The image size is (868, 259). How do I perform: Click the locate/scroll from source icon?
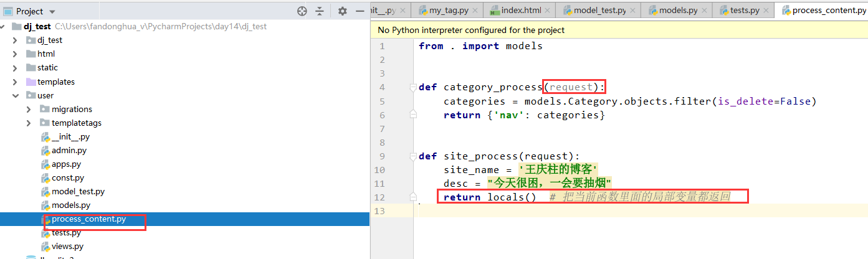pos(302,11)
